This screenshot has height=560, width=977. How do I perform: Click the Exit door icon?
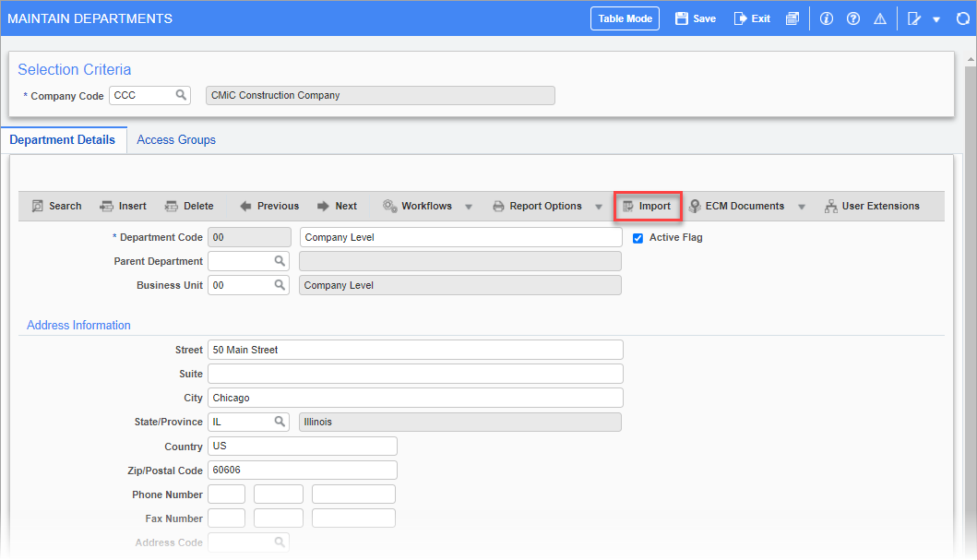pyautogui.click(x=740, y=18)
